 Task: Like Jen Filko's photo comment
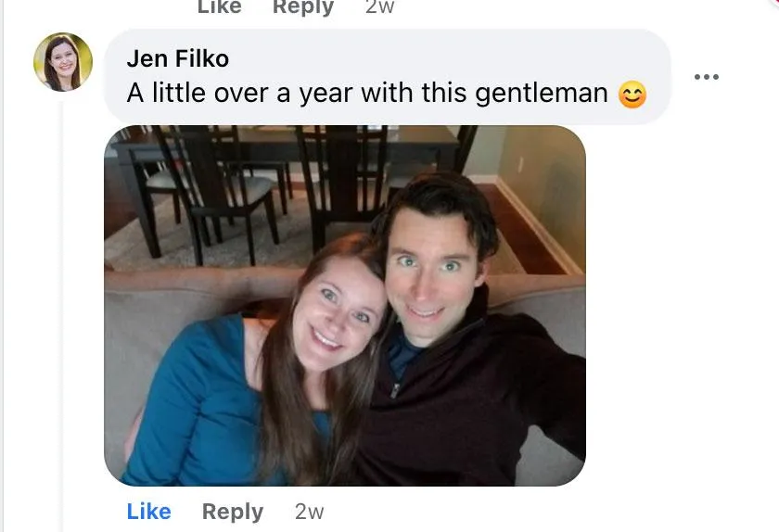coord(149,511)
